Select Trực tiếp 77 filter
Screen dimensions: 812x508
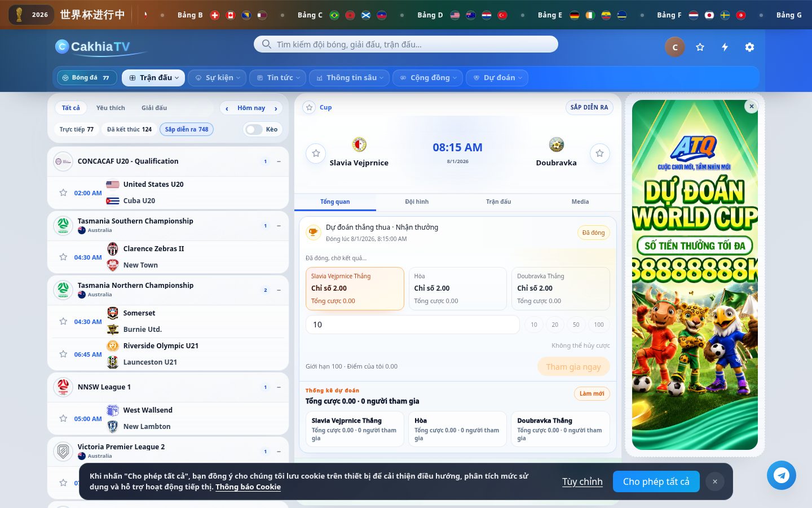point(77,129)
